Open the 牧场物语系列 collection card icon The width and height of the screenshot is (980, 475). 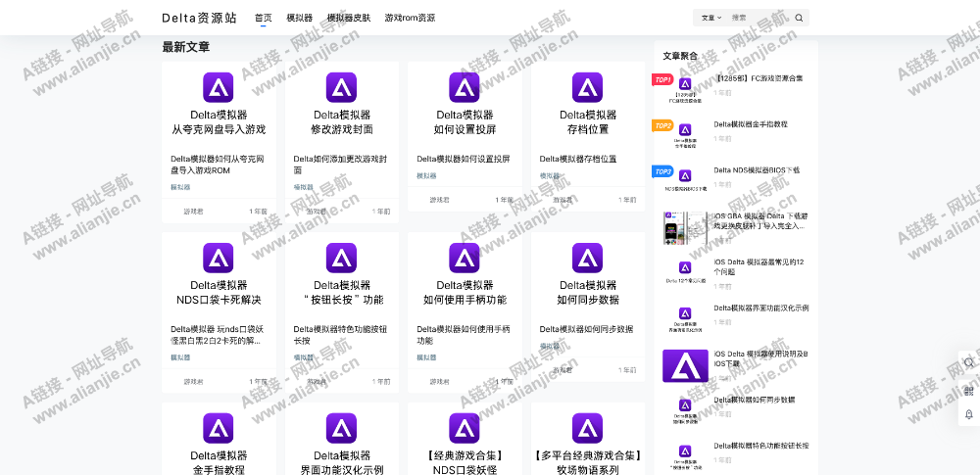[587, 428]
